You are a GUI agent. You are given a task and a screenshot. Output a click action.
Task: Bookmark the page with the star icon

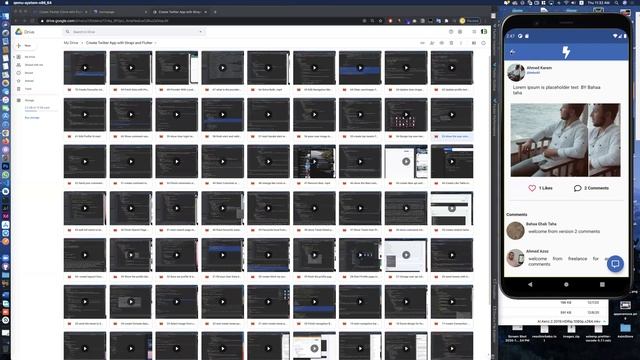click(380, 20)
